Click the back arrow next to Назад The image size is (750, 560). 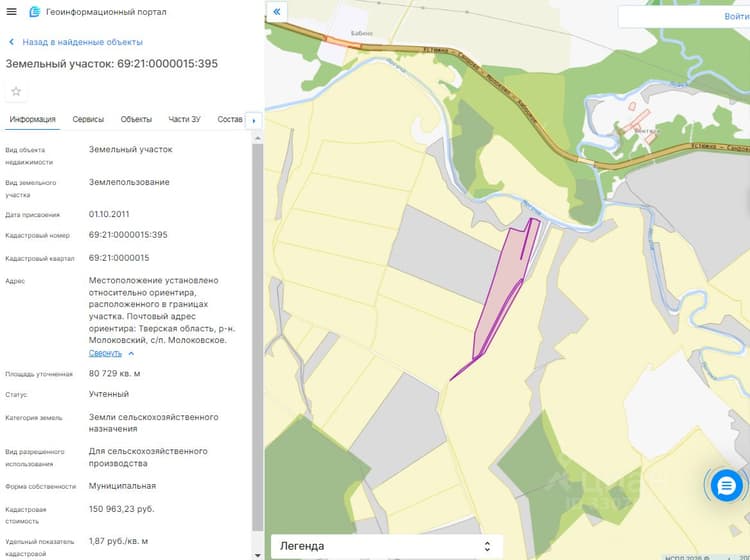(x=11, y=42)
